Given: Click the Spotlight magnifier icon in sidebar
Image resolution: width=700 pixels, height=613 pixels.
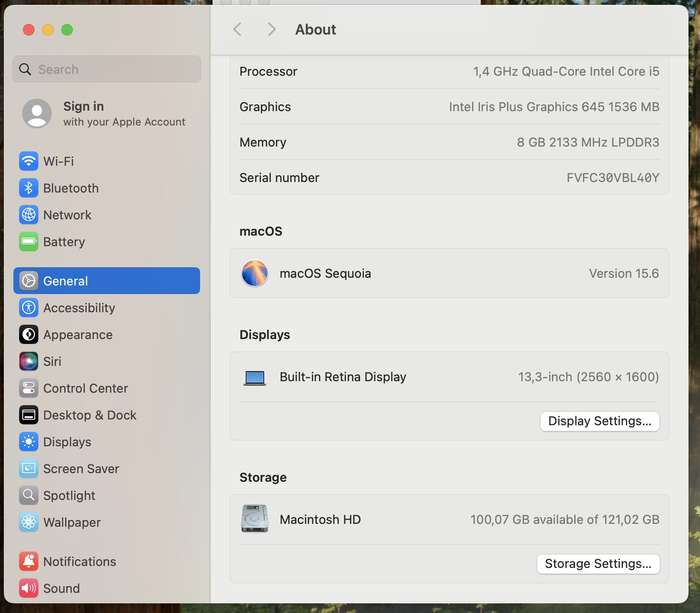Looking at the screenshot, I should 29,495.
